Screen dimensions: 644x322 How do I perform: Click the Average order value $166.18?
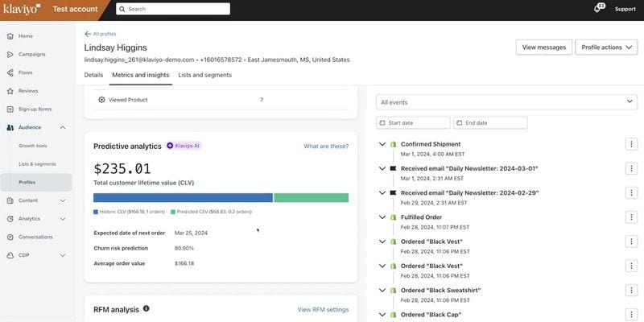(184, 264)
